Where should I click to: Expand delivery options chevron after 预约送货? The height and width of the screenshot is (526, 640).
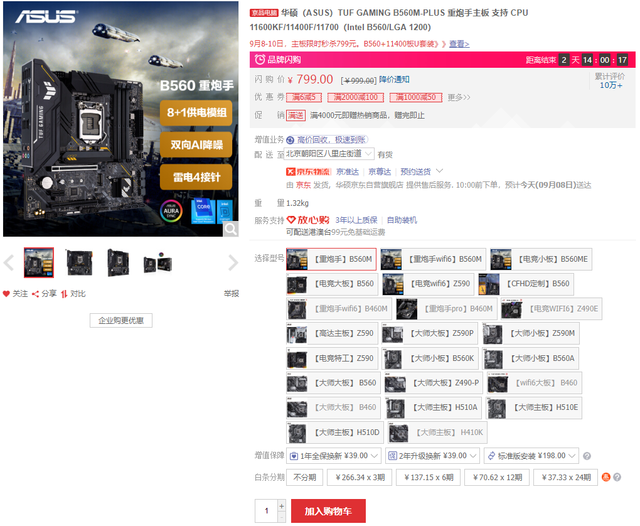click(439, 171)
